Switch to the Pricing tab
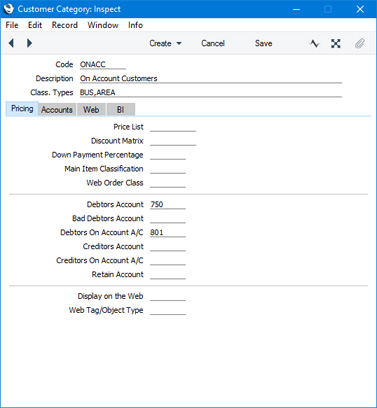 coord(22,109)
